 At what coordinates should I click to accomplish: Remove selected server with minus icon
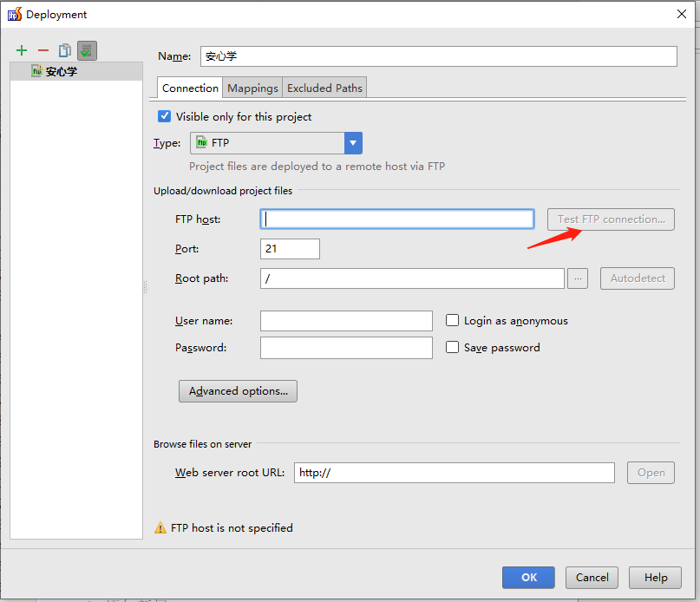pos(43,50)
